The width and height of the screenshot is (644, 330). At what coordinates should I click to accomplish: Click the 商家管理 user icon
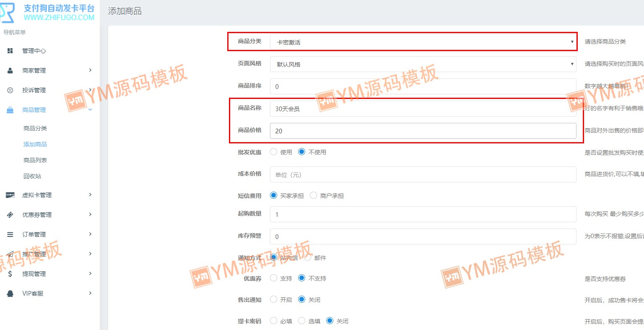coord(10,70)
